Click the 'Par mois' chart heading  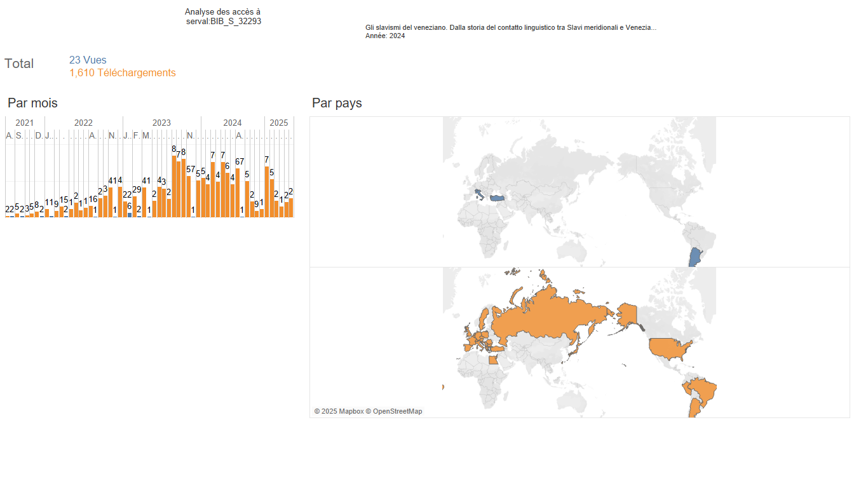point(32,103)
